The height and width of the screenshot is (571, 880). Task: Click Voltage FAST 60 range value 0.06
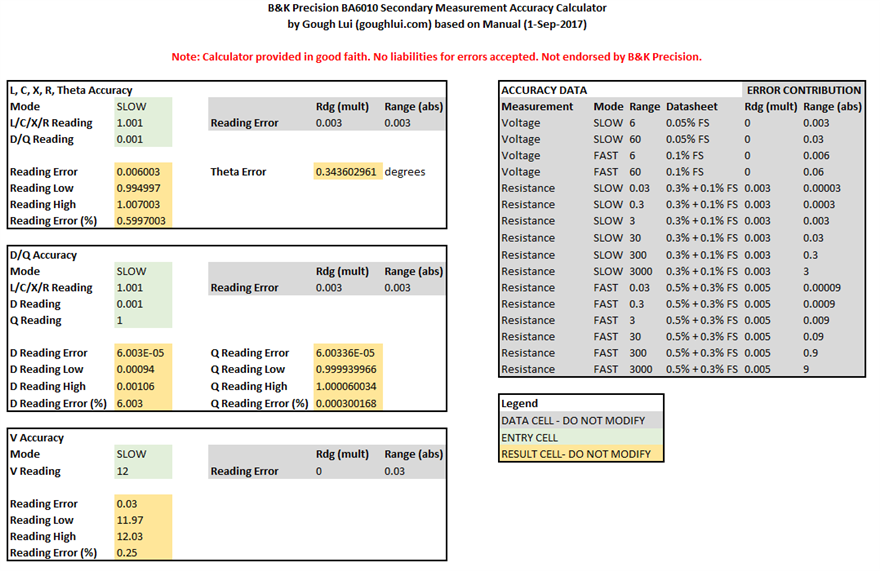coord(813,171)
